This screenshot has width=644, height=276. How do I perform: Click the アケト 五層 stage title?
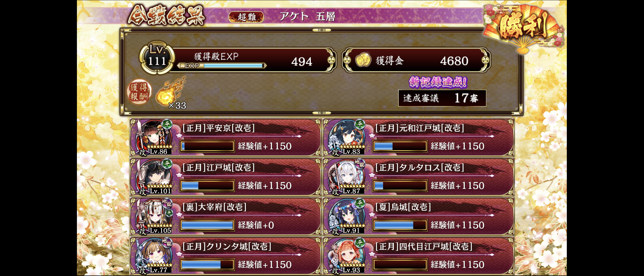point(307,17)
